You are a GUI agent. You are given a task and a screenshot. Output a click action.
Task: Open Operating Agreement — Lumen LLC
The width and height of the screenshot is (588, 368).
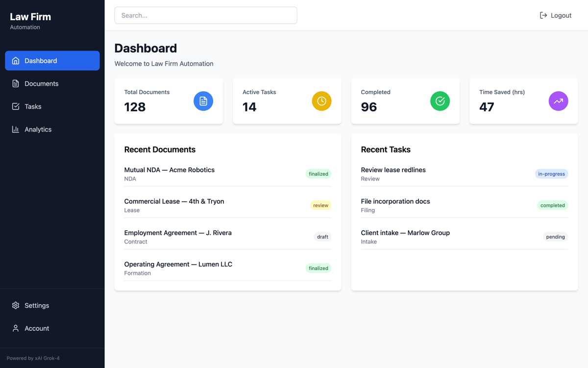pyautogui.click(x=178, y=264)
